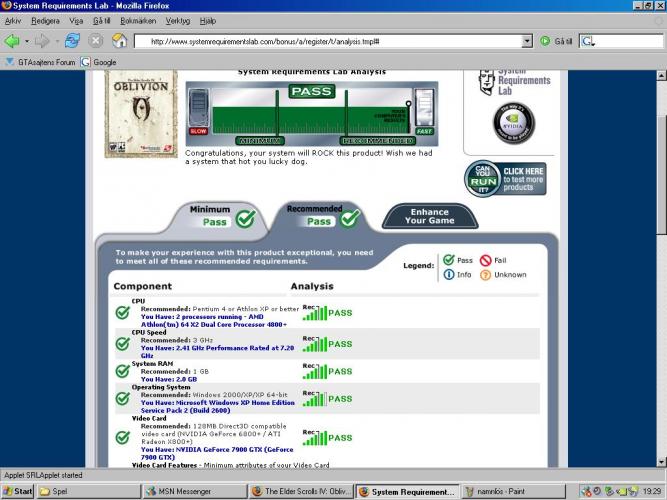This screenshot has height=500, width=667.
Task: Click the green check beside System RAM
Action: pos(122,371)
